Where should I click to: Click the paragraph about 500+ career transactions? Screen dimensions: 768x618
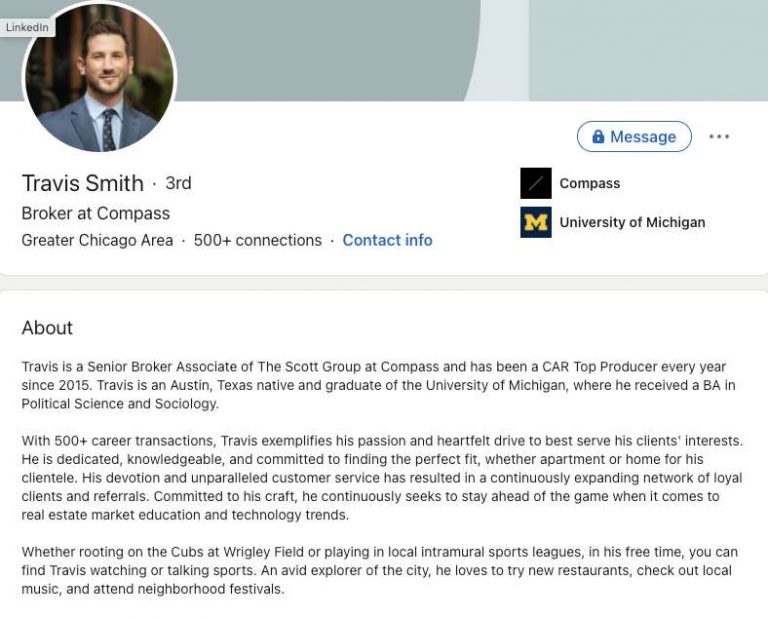382,478
